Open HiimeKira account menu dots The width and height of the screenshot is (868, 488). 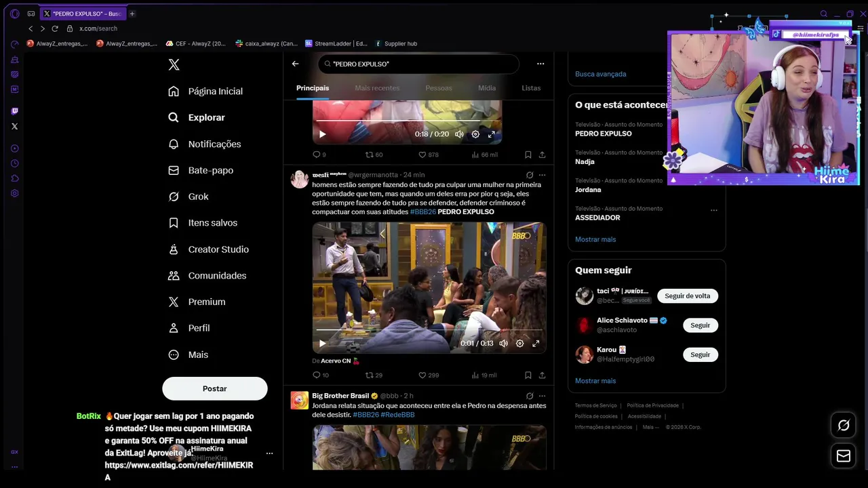269,453
